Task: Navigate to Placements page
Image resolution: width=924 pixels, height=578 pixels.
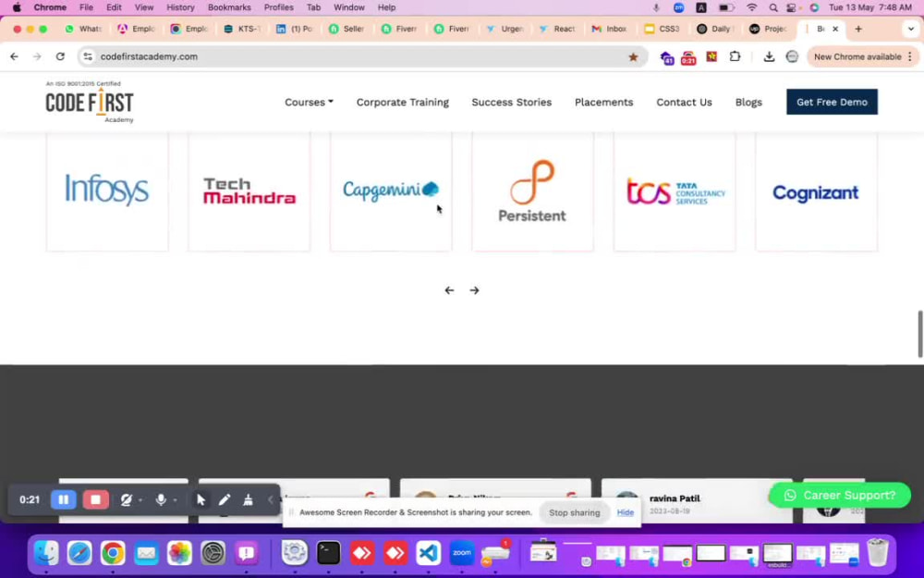Action: [x=603, y=102]
